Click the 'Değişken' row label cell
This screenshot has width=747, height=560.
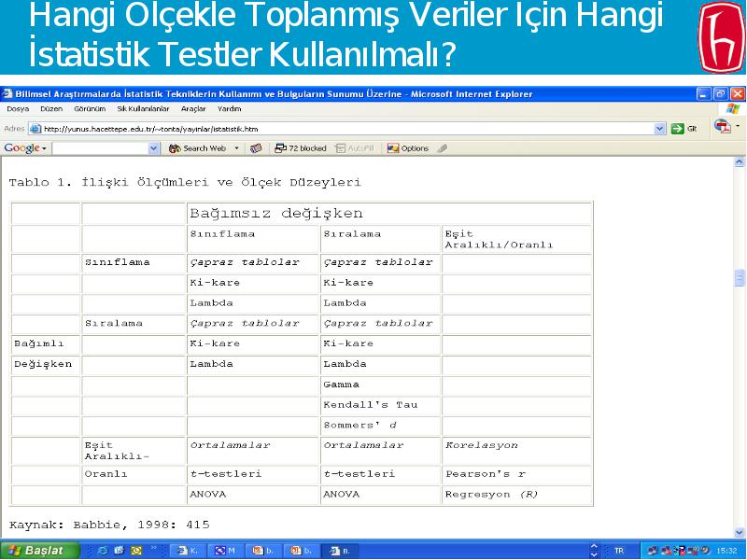[46, 365]
